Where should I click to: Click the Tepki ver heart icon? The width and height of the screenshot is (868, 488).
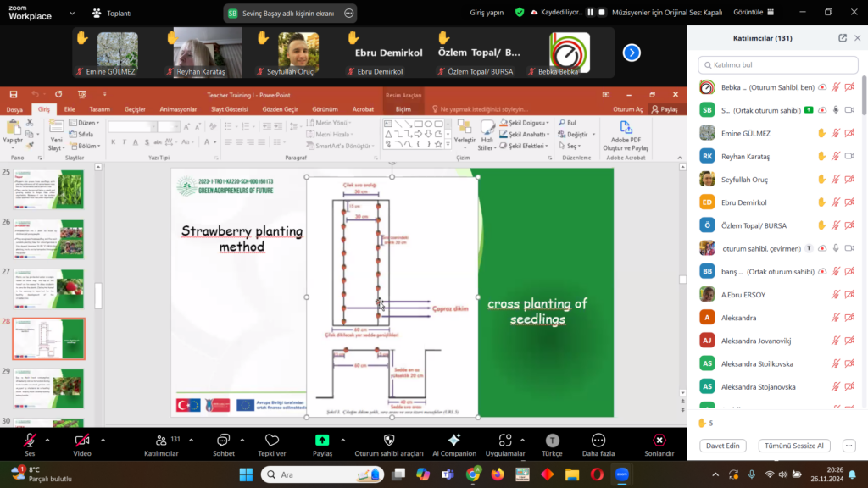pos(272,440)
